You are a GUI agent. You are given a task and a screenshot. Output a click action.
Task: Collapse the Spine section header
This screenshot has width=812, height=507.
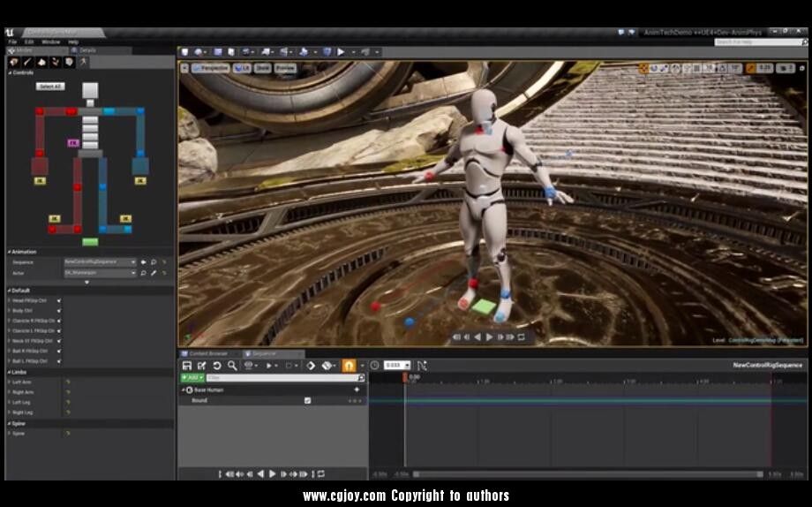point(10,424)
